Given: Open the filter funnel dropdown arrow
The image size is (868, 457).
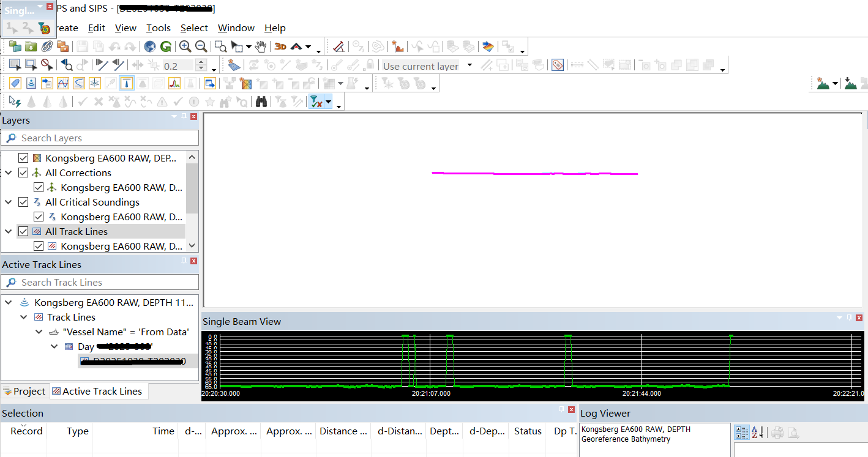Looking at the screenshot, I should pyautogui.click(x=329, y=102).
